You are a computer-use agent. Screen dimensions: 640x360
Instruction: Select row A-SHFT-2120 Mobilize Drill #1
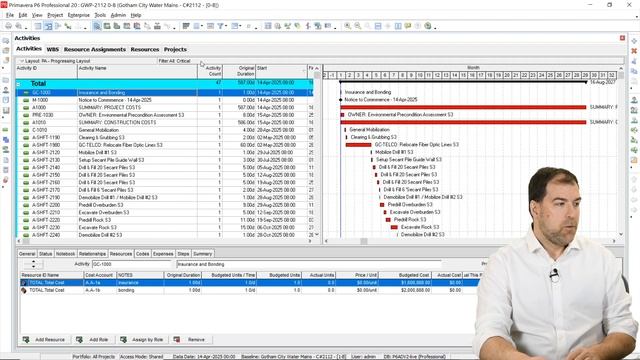(x=165, y=153)
